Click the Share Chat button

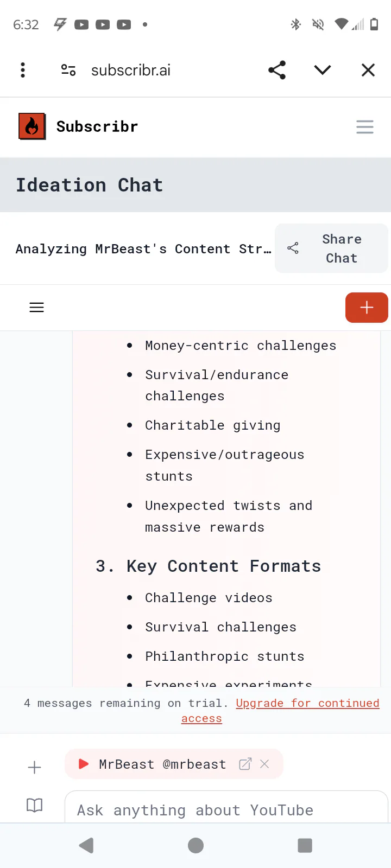coord(331,248)
